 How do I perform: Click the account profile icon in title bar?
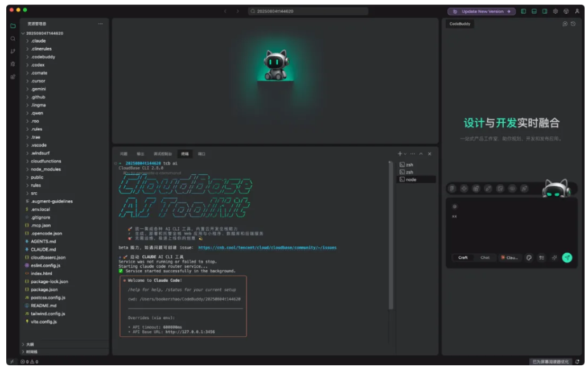tap(577, 11)
